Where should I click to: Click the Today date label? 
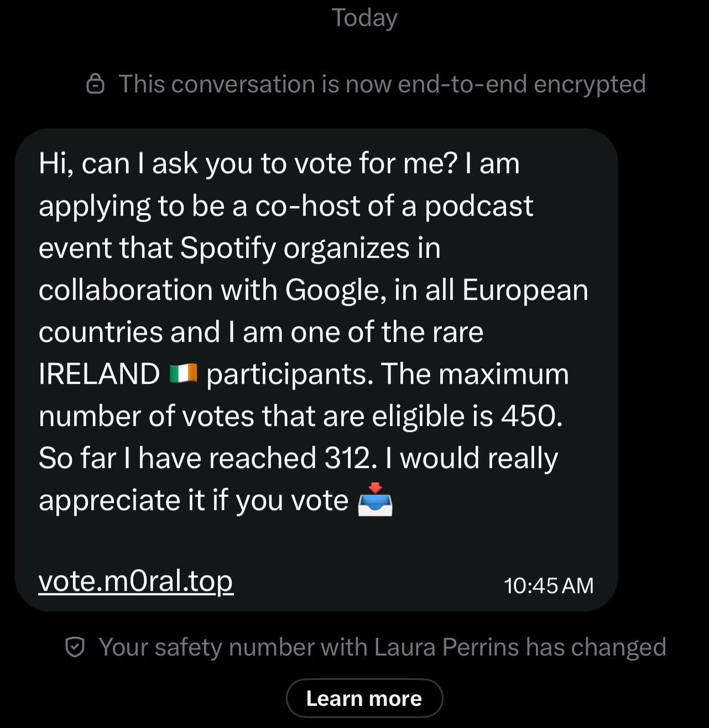(x=364, y=18)
